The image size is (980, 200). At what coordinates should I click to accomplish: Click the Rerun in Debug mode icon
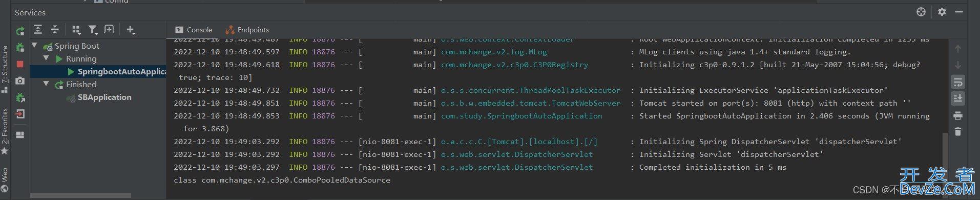(x=20, y=48)
